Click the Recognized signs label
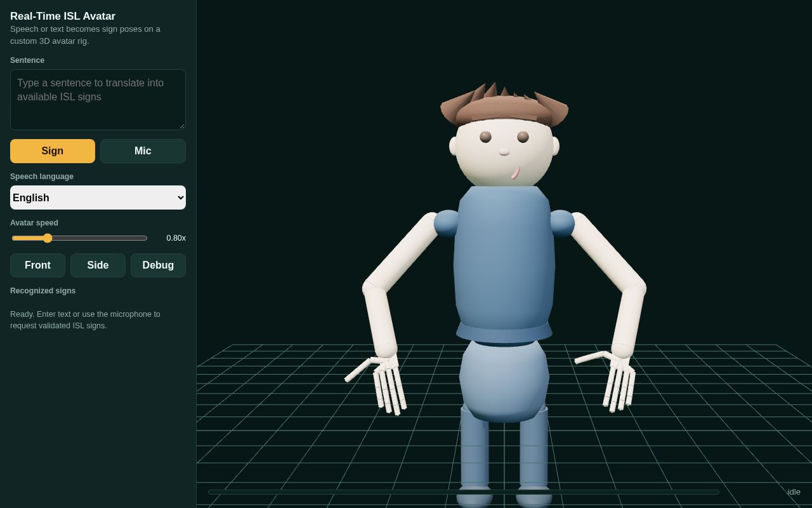Image resolution: width=812 pixels, height=508 pixels. point(43,291)
